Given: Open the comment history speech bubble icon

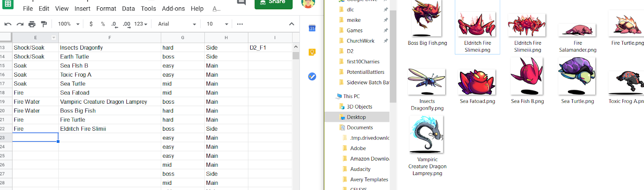Looking at the screenshot, I should point(242,2).
